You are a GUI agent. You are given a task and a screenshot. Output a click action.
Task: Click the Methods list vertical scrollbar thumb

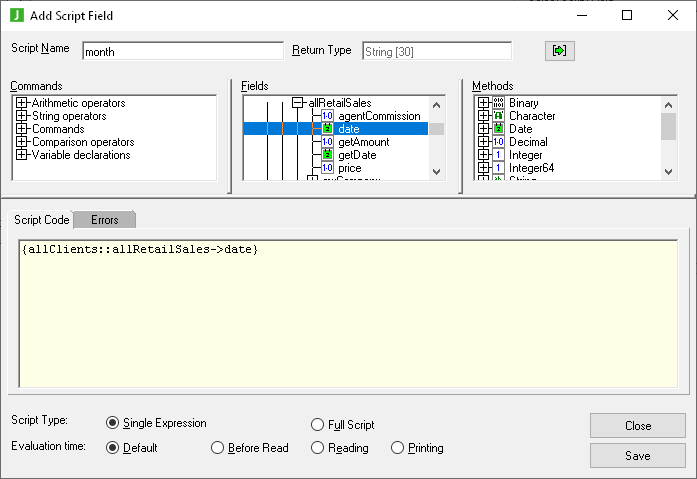669,124
